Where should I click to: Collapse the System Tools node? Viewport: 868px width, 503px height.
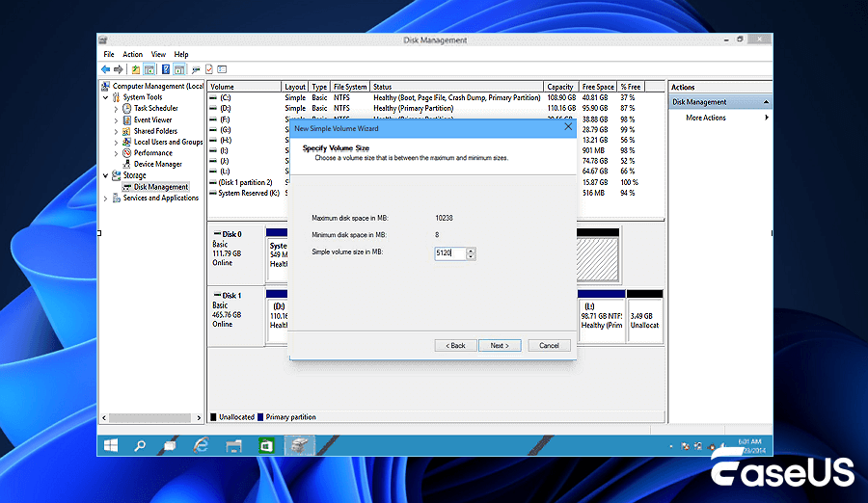[x=106, y=97]
